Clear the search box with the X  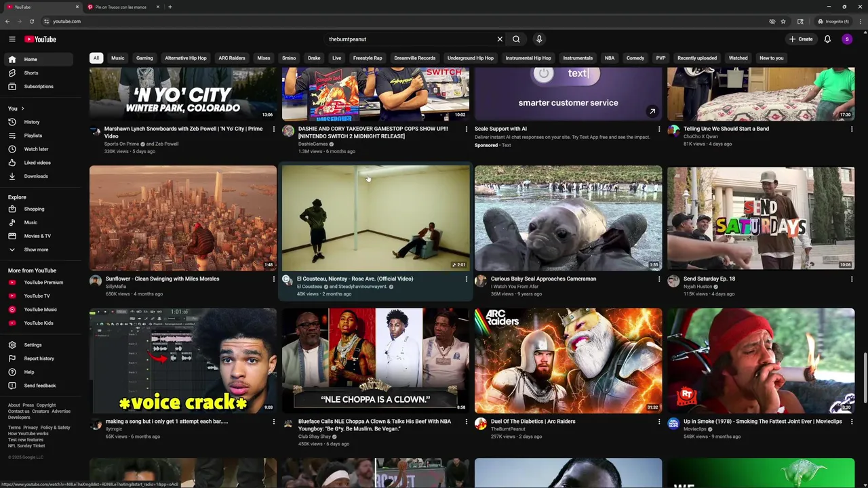coord(500,39)
